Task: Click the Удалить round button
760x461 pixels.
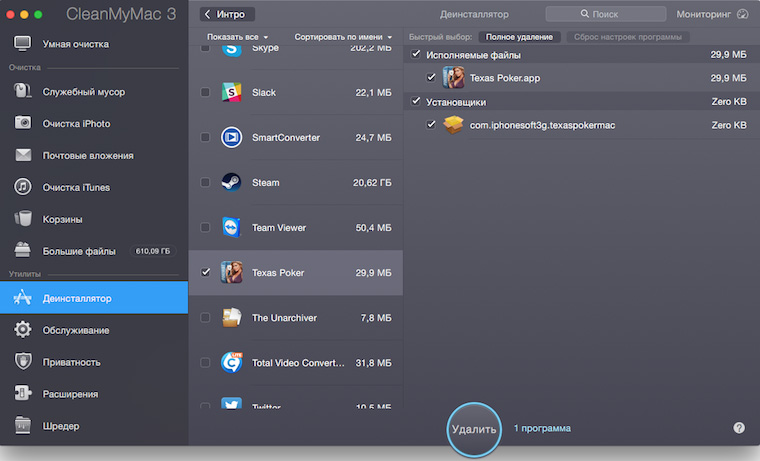Action: pyautogui.click(x=474, y=429)
